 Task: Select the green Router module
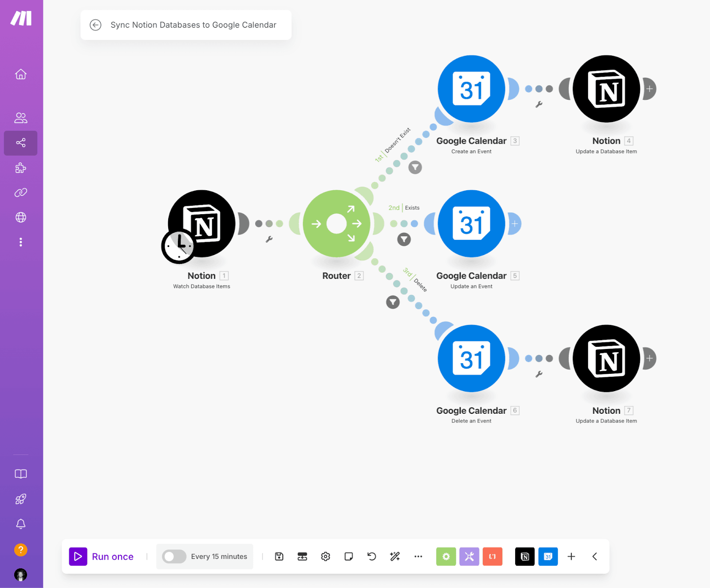coord(337,224)
